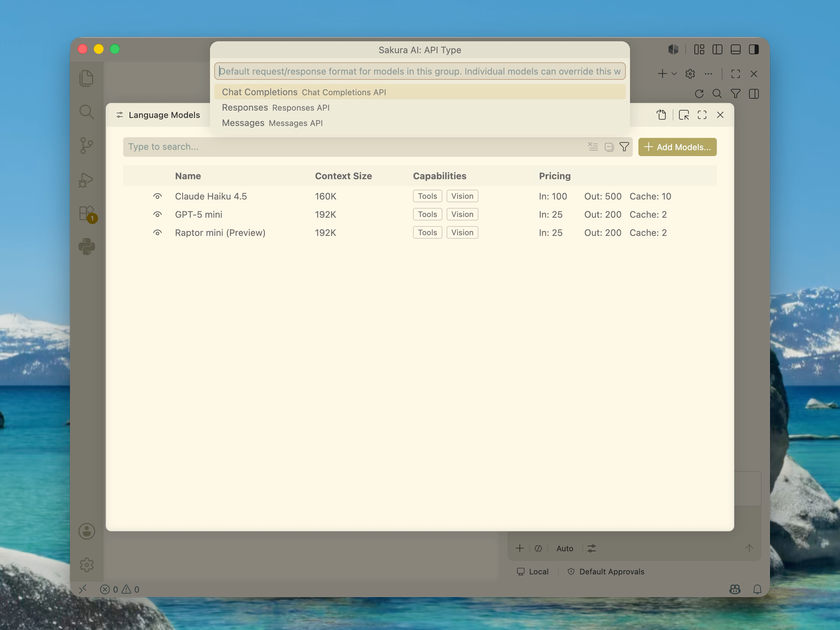Click the Copilot icon in title bar
The width and height of the screenshot is (840, 630).
click(x=673, y=49)
